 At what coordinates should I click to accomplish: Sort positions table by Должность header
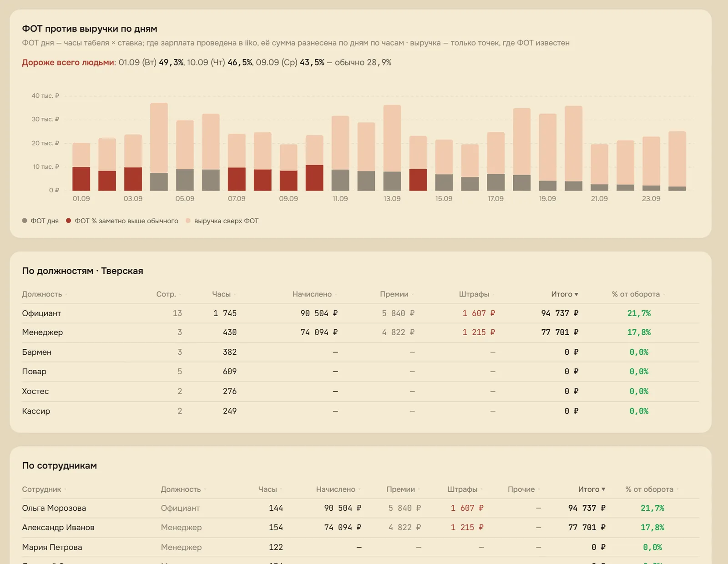44,294
